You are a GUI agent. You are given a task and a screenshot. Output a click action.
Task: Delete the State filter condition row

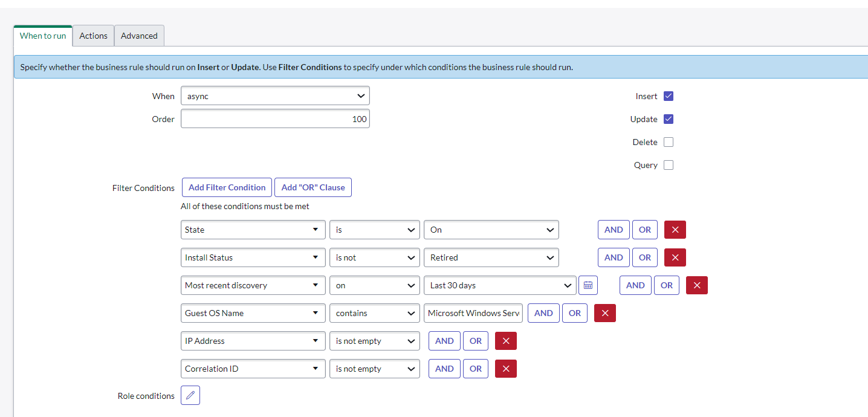click(x=675, y=230)
